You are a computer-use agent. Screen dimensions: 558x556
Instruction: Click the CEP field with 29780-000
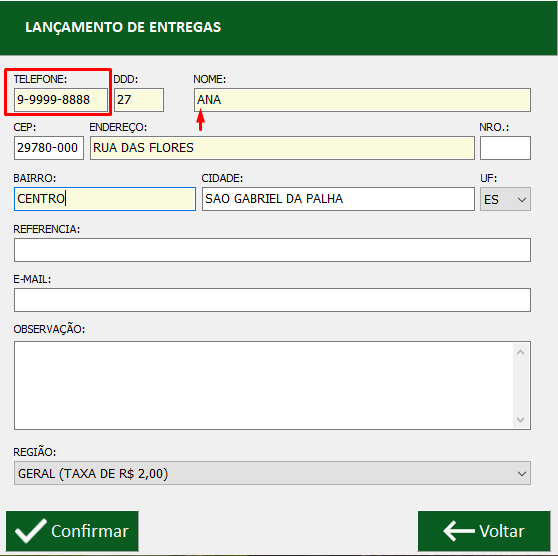click(49, 148)
